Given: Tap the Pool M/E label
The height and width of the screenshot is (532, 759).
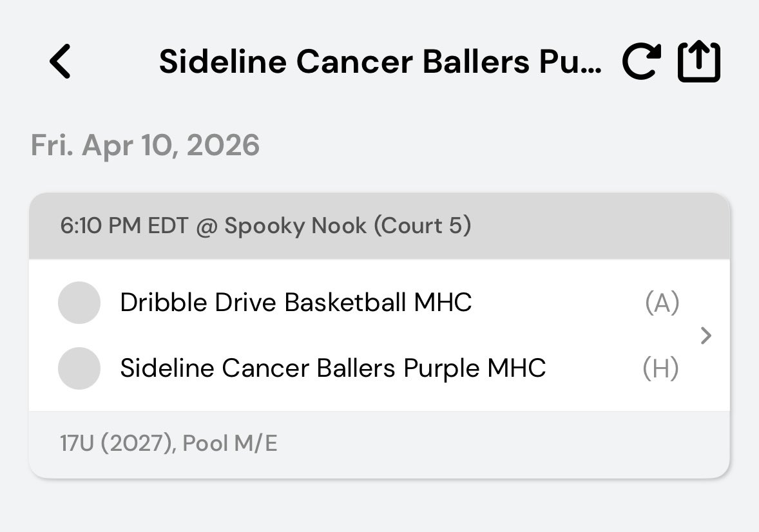Looking at the screenshot, I should point(230,443).
